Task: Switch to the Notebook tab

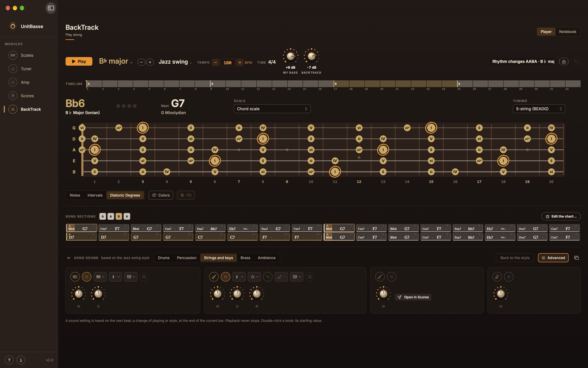Action: [567, 32]
